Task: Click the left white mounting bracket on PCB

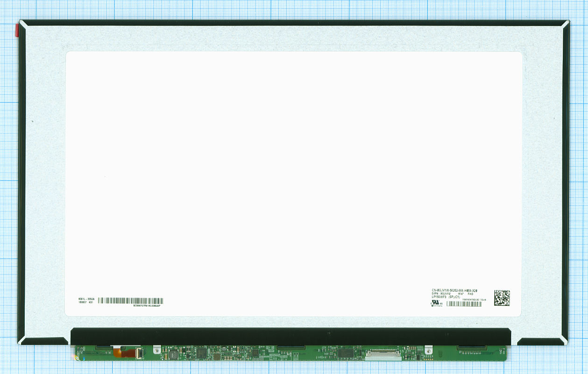Action: click(x=157, y=349)
